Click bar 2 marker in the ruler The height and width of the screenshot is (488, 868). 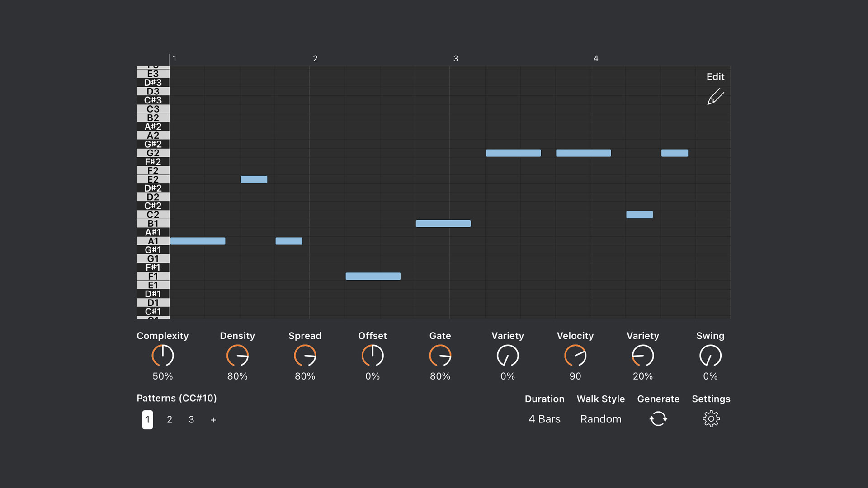(x=315, y=59)
